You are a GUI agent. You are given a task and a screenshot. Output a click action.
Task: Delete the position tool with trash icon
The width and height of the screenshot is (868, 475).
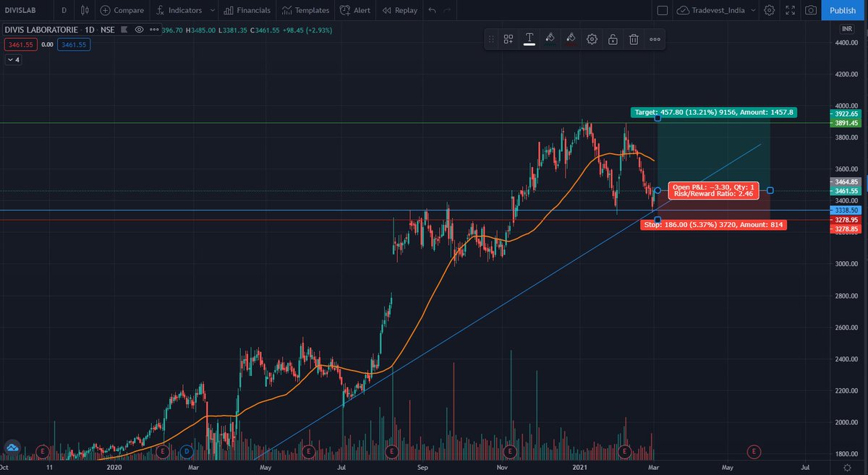(x=634, y=39)
